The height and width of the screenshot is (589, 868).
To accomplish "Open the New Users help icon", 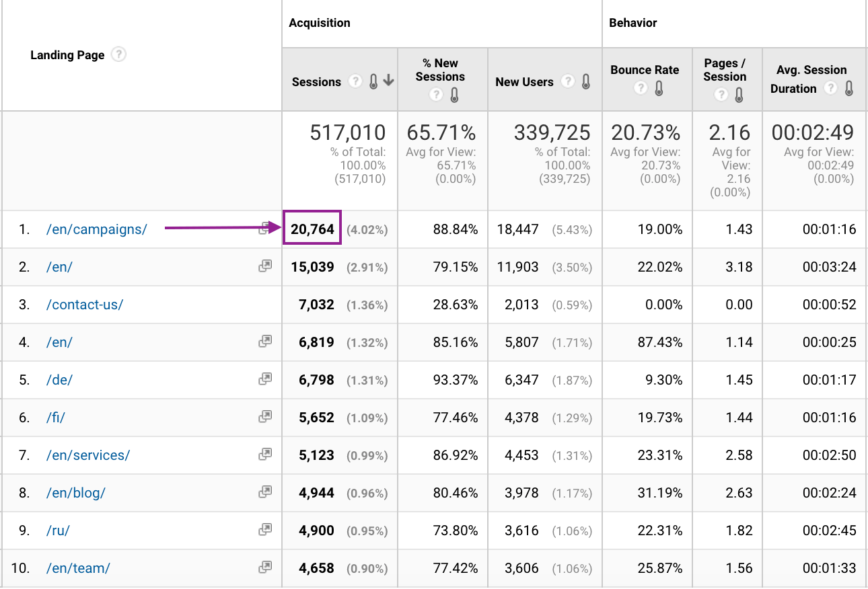I will (x=568, y=81).
